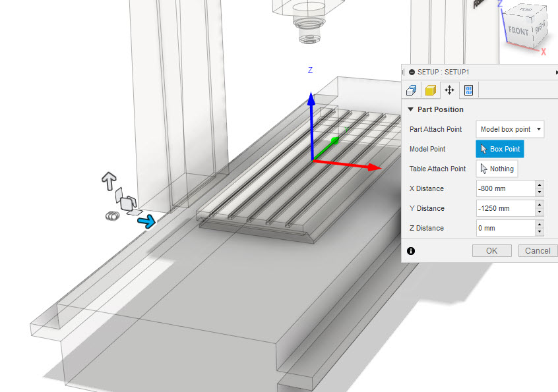Screen dimensions: 558x392
Task: Decrease X Distance with down stepper arrow
Action: (x=540, y=192)
